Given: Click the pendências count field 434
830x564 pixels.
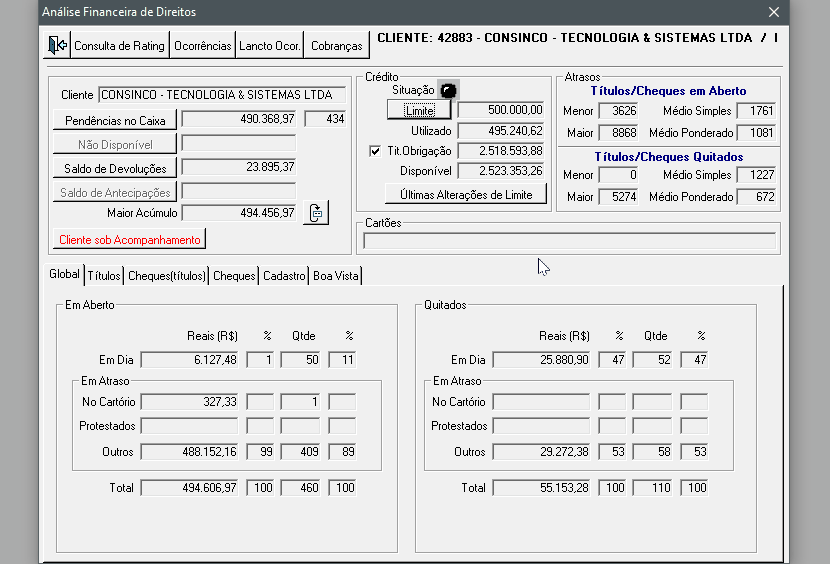Looking at the screenshot, I should click(326, 119).
